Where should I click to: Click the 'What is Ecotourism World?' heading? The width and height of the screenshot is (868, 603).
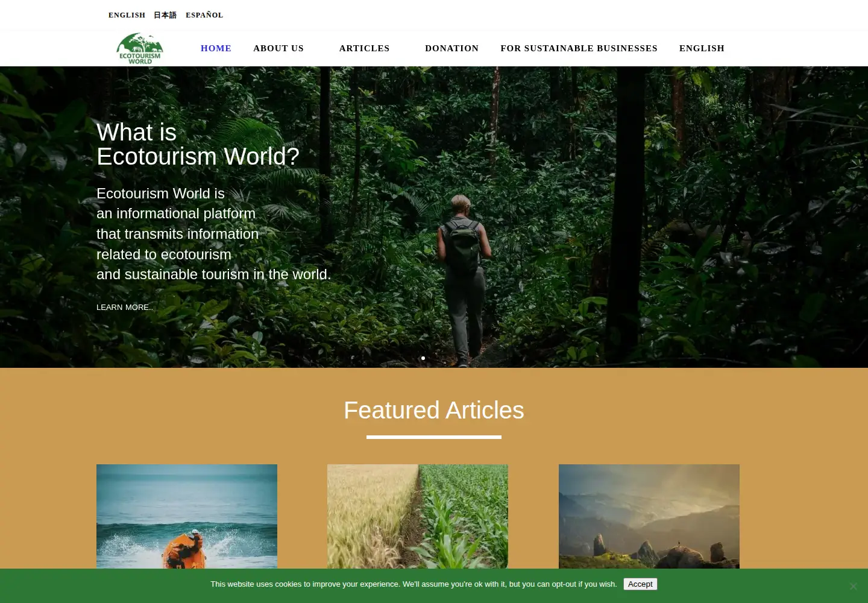click(198, 145)
